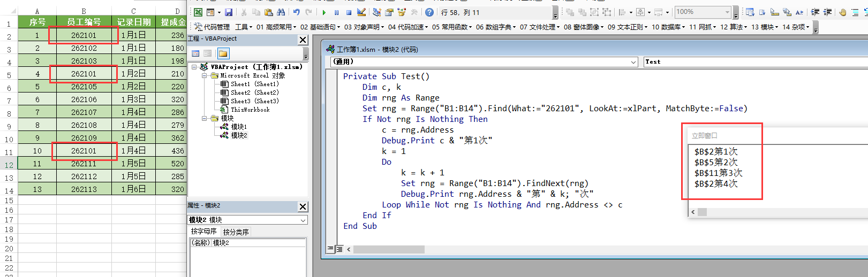
Task: Open the Object Browser icon
Action: click(x=402, y=12)
